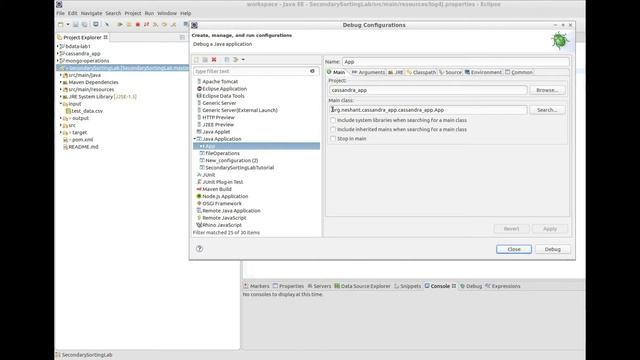Enable Include inherited mains when searching checkbox
The height and width of the screenshot is (360, 640).
[x=333, y=129]
